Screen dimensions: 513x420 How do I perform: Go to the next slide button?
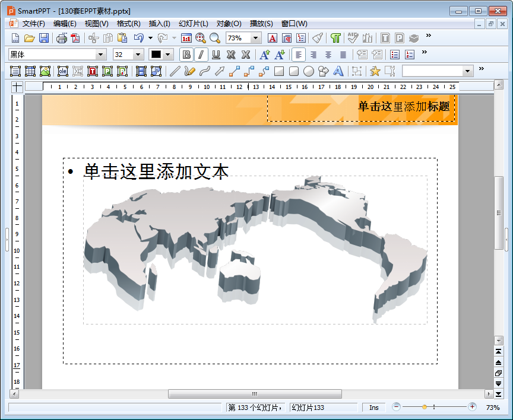click(x=498, y=383)
